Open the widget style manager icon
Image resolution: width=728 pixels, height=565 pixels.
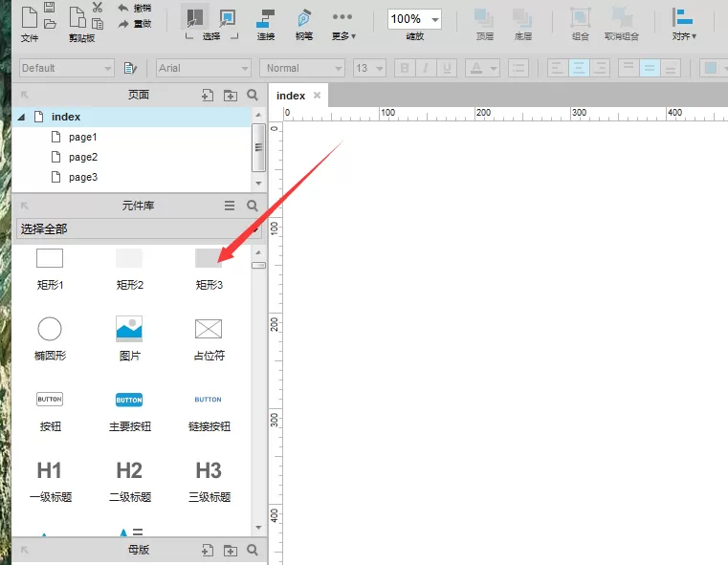[x=130, y=68]
